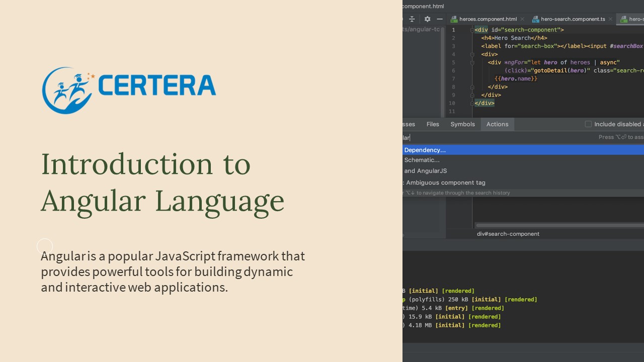Viewport: 644px width, 362px height.
Task: Click the '(polyfills) 250 kB' terminal line
Action: tap(470, 299)
